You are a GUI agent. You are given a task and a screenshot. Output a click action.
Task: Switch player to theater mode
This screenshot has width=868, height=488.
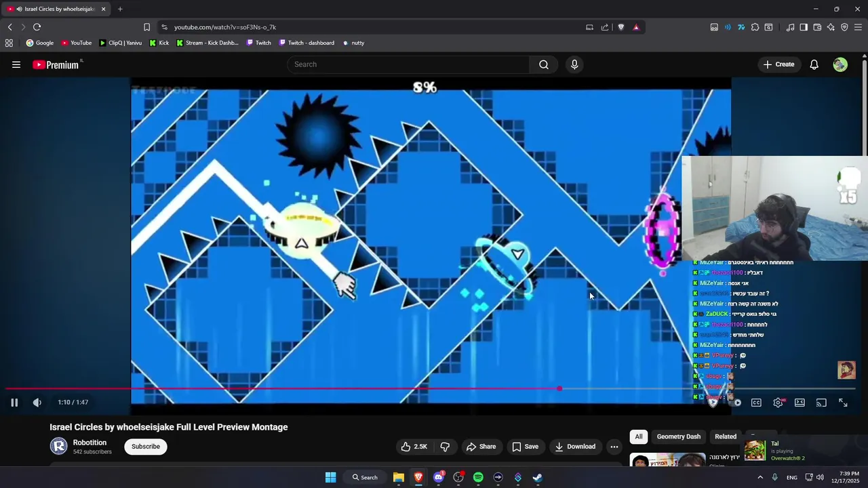pyautogui.click(x=800, y=403)
